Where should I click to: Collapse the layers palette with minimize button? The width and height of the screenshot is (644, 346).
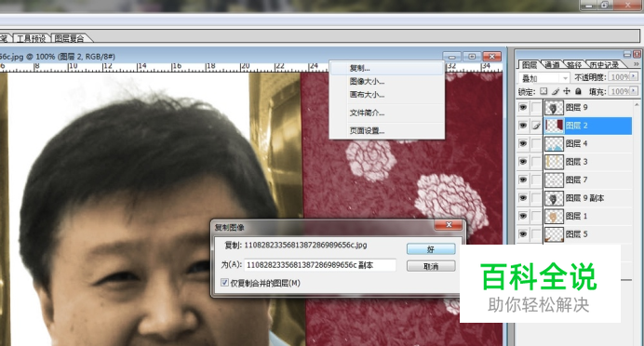pyautogui.click(x=627, y=54)
